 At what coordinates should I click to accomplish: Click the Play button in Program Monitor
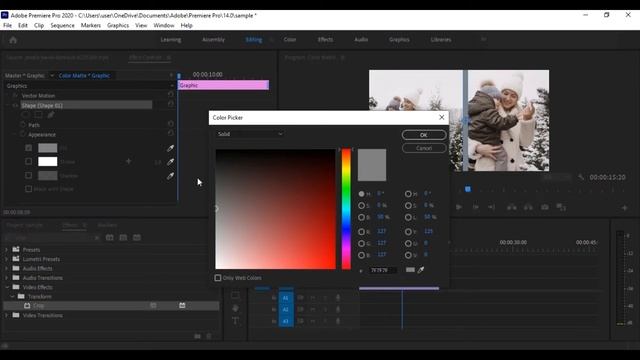click(459, 207)
